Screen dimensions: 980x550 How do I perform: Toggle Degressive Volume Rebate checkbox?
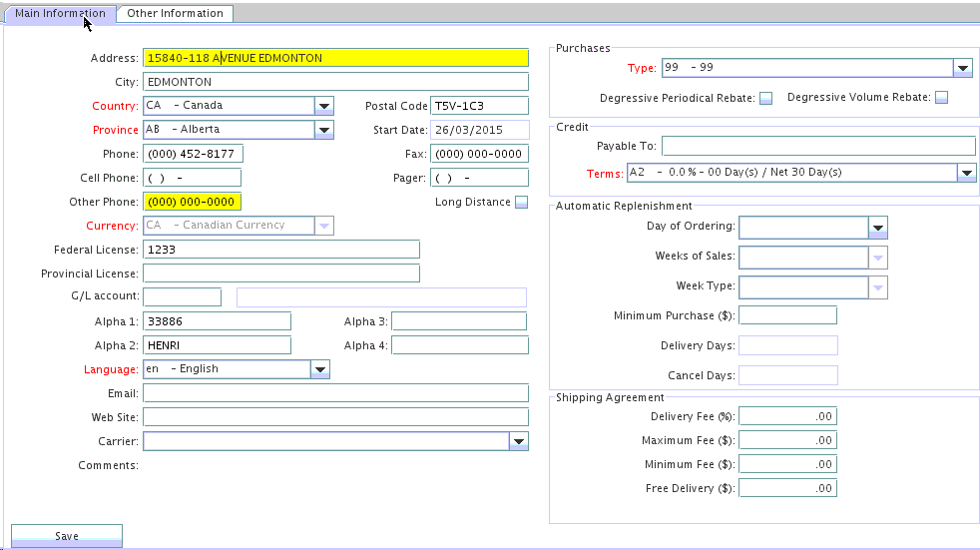940,98
